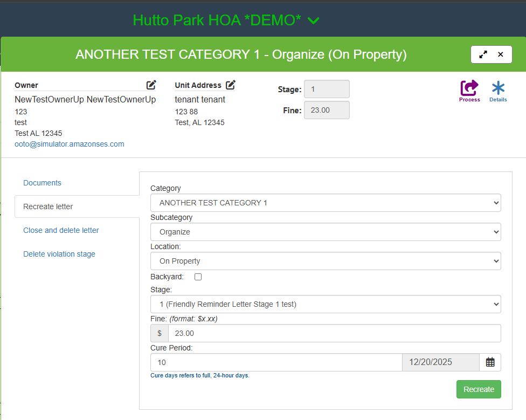Switch to the Documents tab
Viewport: 526px width, 420px height.
pyautogui.click(x=42, y=183)
